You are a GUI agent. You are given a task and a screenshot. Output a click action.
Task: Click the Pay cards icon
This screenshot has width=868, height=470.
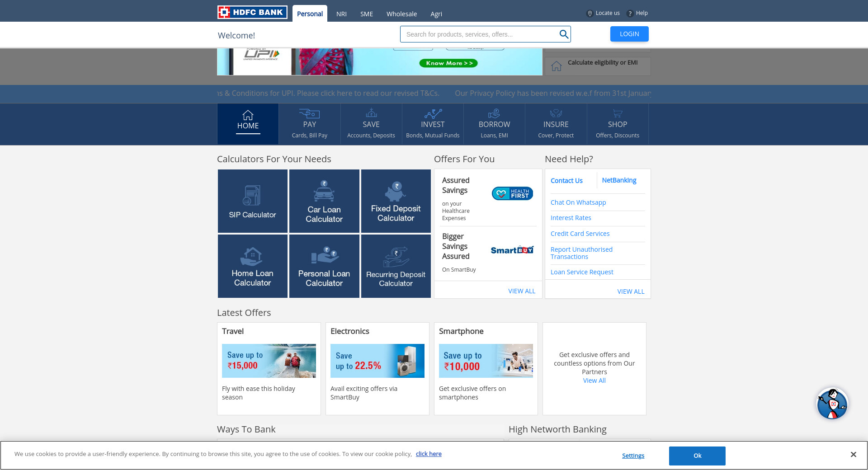310,113
